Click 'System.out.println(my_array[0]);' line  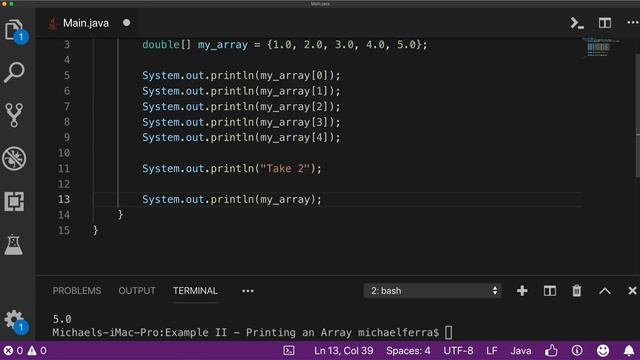coord(241,76)
